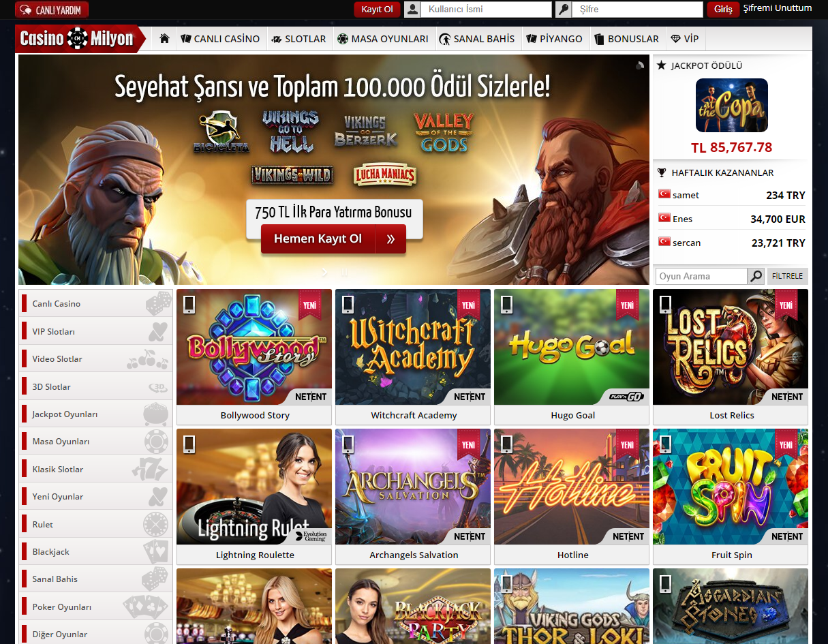The height and width of the screenshot is (644, 828).
Task: Select Poker Oyunları in the sidebar
Action: coord(95,607)
